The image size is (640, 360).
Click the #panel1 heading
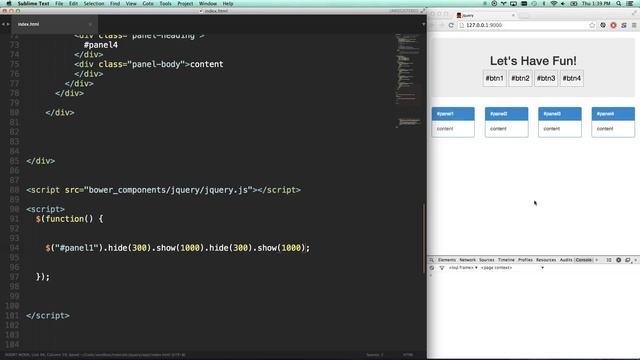[x=453, y=114]
